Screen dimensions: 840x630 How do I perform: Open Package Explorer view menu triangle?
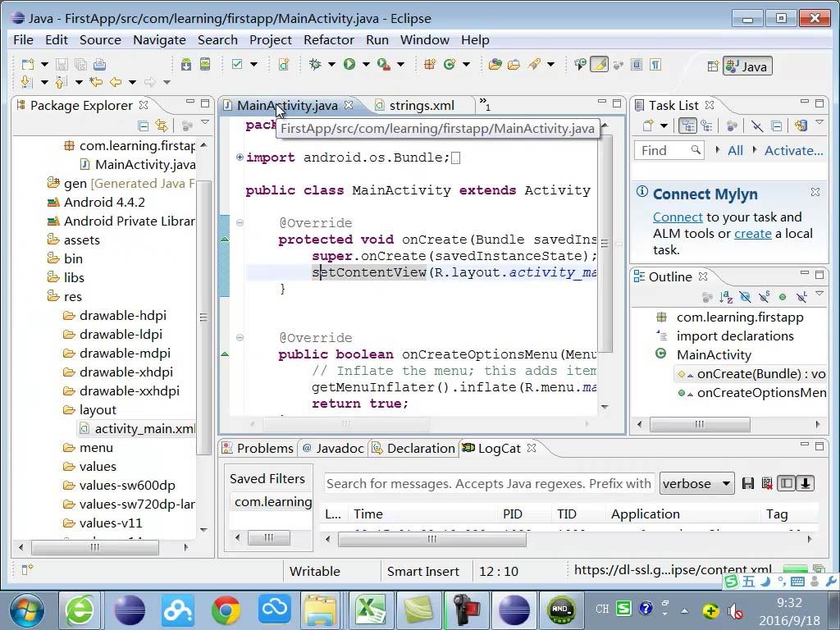tap(204, 123)
